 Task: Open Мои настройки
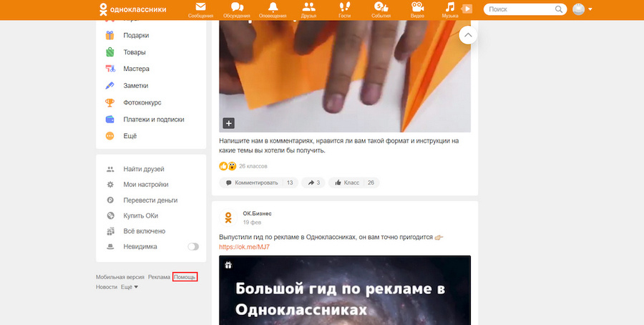click(x=146, y=185)
